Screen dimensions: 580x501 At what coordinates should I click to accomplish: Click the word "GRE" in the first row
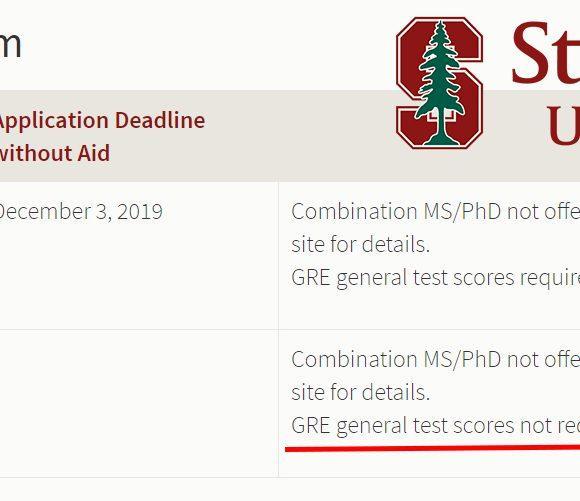point(311,278)
